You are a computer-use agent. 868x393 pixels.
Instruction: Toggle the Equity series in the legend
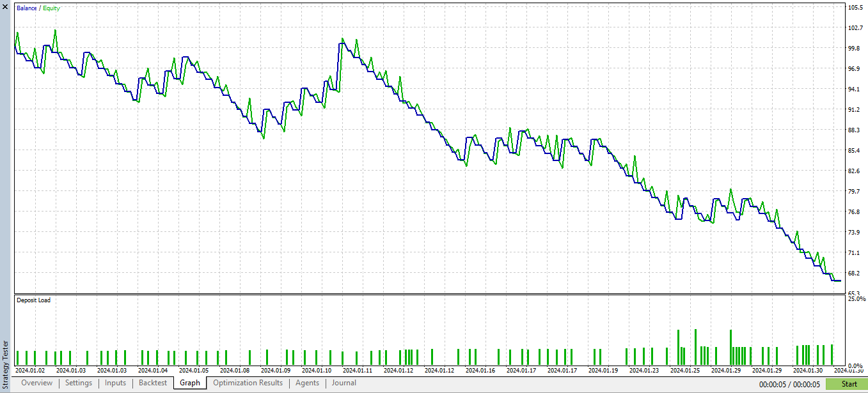52,8
